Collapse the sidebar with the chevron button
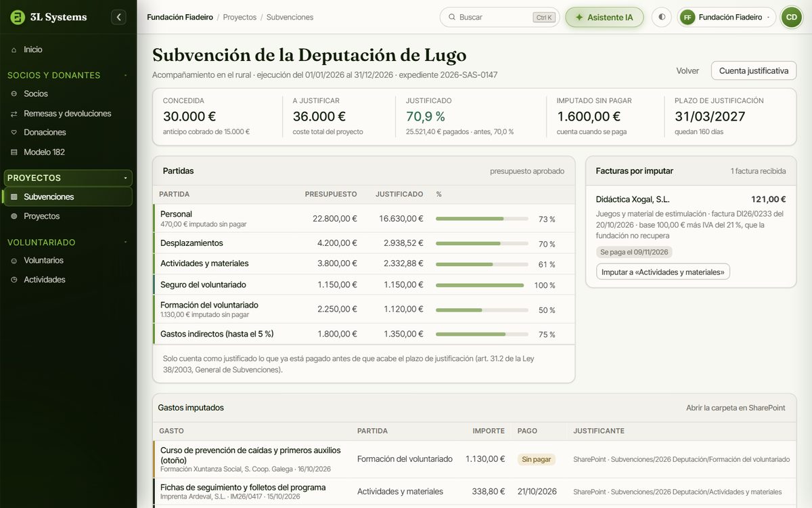 point(118,17)
